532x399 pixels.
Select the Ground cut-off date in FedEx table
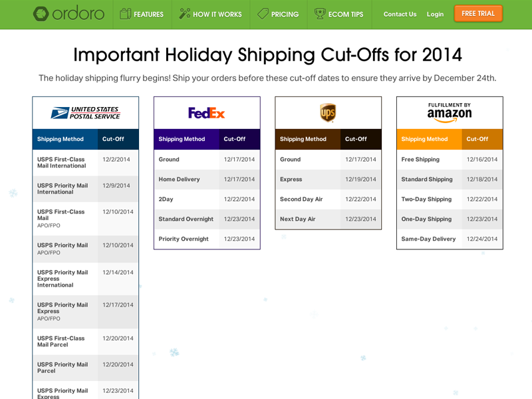coord(239,159)
